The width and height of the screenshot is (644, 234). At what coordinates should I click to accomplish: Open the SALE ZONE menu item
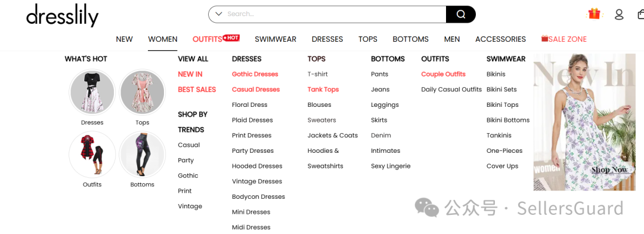pos(564,39)
